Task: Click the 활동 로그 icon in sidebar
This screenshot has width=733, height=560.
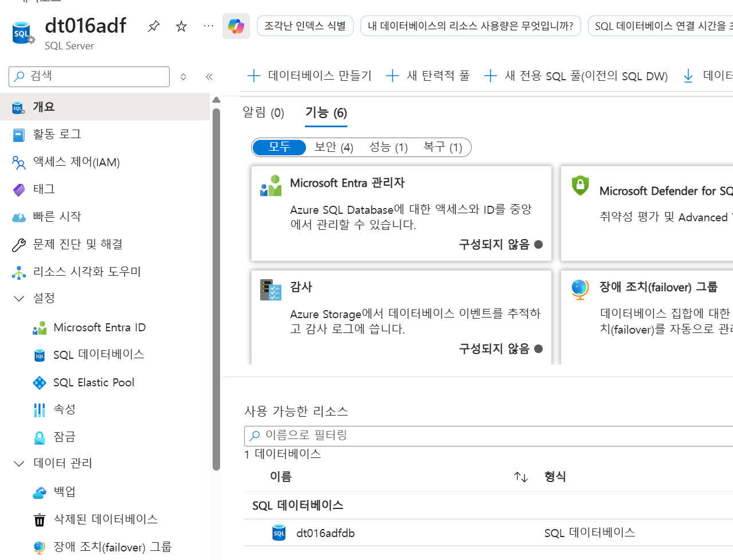Action: pyautogui.click(x=19, y=135)
